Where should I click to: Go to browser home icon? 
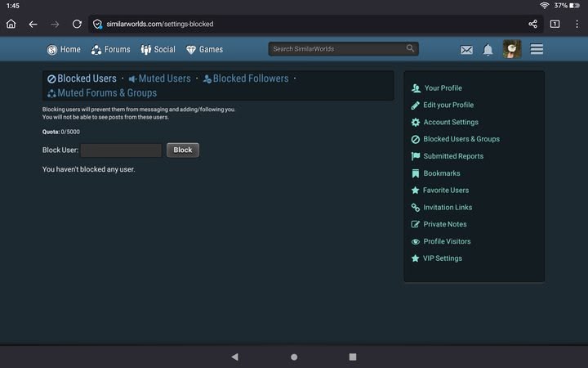(x=11, y=25)
